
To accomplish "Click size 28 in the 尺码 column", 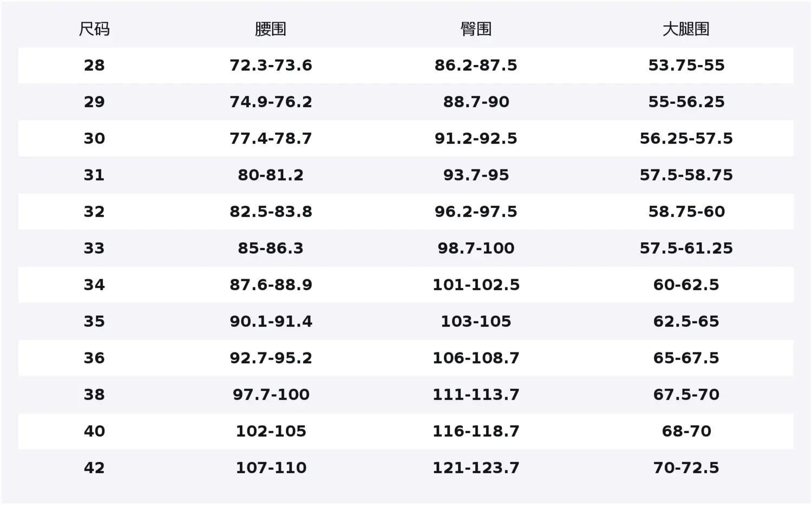I will click(x=94, y=65).
